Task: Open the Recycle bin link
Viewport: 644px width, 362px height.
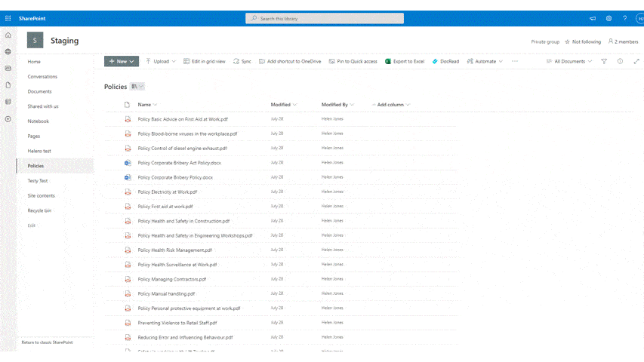Action: pyautogui.click(x=39, y=210)
